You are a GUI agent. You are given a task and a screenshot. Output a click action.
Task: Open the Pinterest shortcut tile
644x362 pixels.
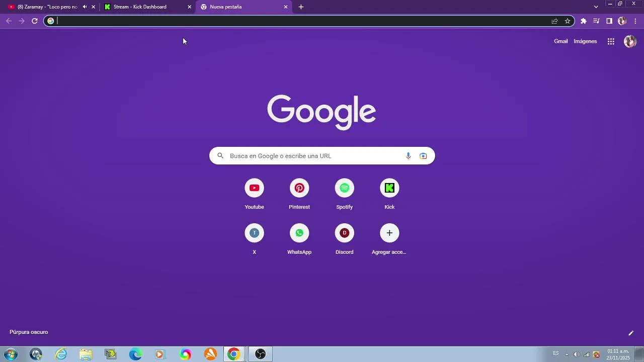tap(299, 194)
